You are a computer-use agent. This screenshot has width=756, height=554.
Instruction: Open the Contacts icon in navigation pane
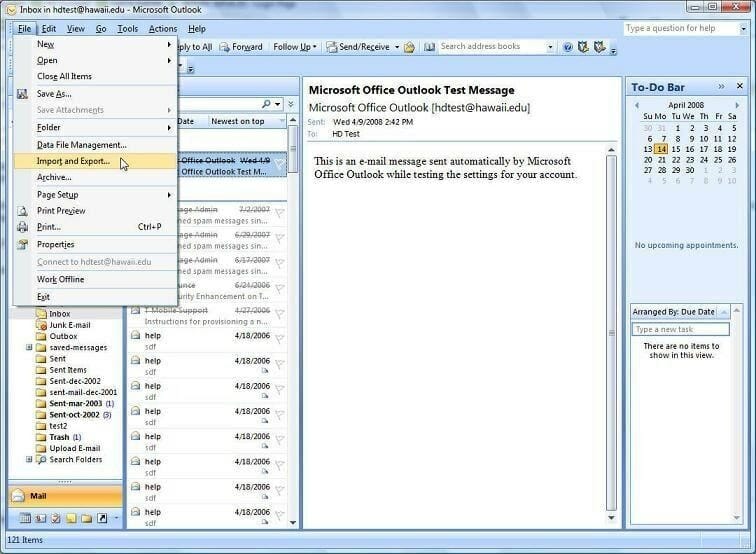coord(40,518)
